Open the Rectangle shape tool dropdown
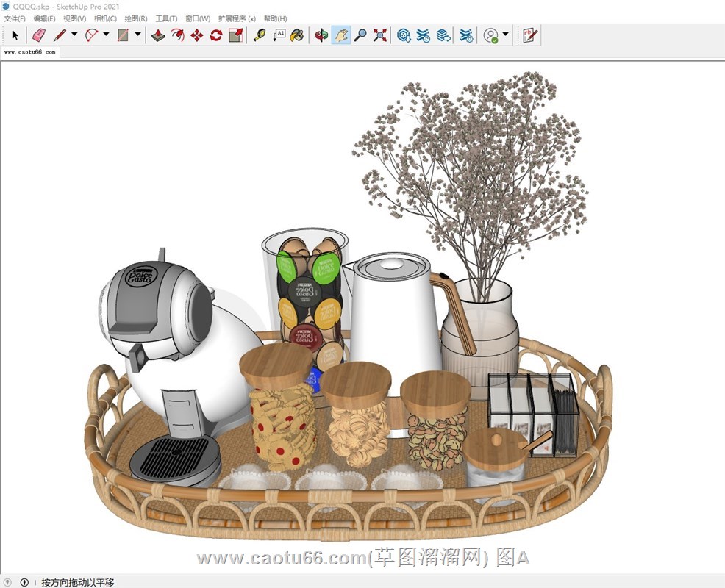The image size is (725, 588). pyautogui.click(x=137, y=35)
